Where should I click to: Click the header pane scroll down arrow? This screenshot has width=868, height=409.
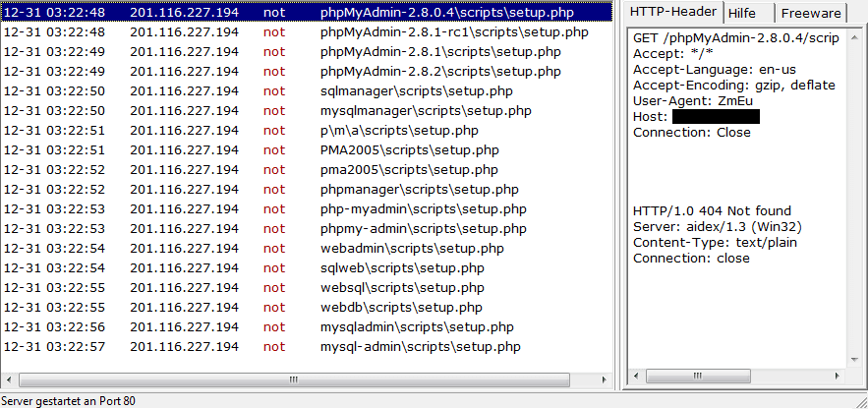click(x=854, y=360)
